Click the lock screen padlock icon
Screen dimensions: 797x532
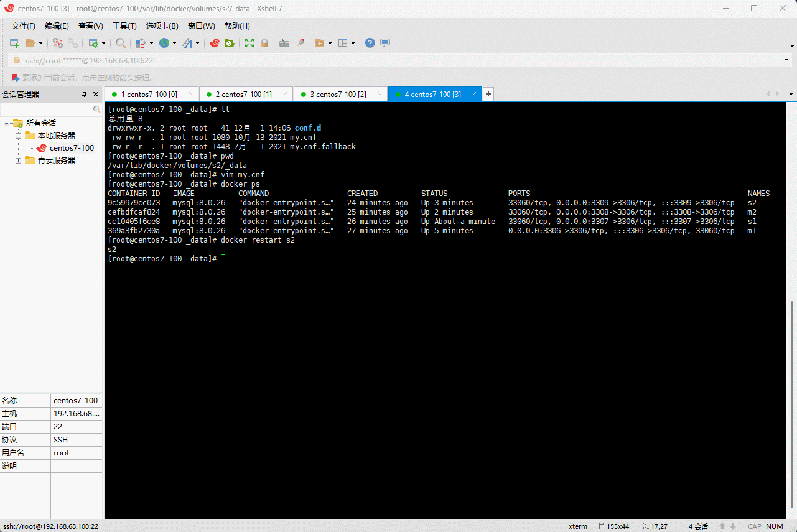[264, 43]
